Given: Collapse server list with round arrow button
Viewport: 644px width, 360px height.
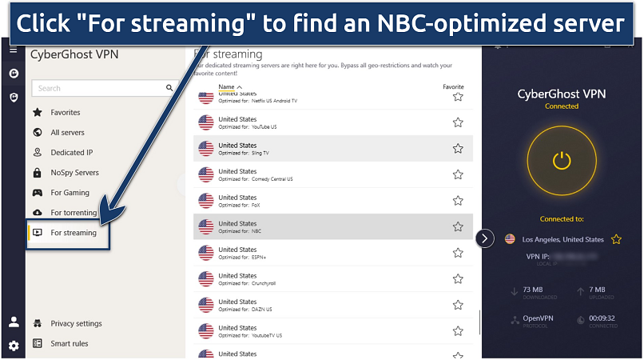Looking at the screenshot, I should 485,238.
